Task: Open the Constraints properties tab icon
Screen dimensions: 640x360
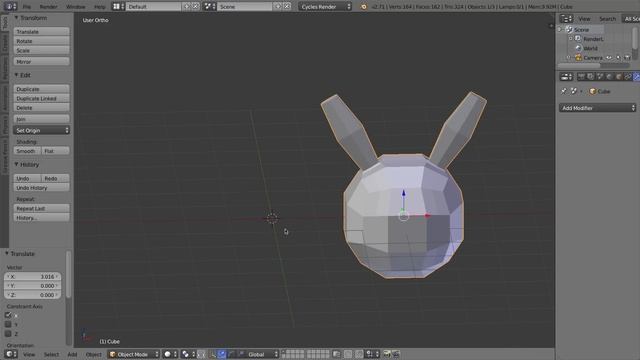Action: [x=628, y=77]
